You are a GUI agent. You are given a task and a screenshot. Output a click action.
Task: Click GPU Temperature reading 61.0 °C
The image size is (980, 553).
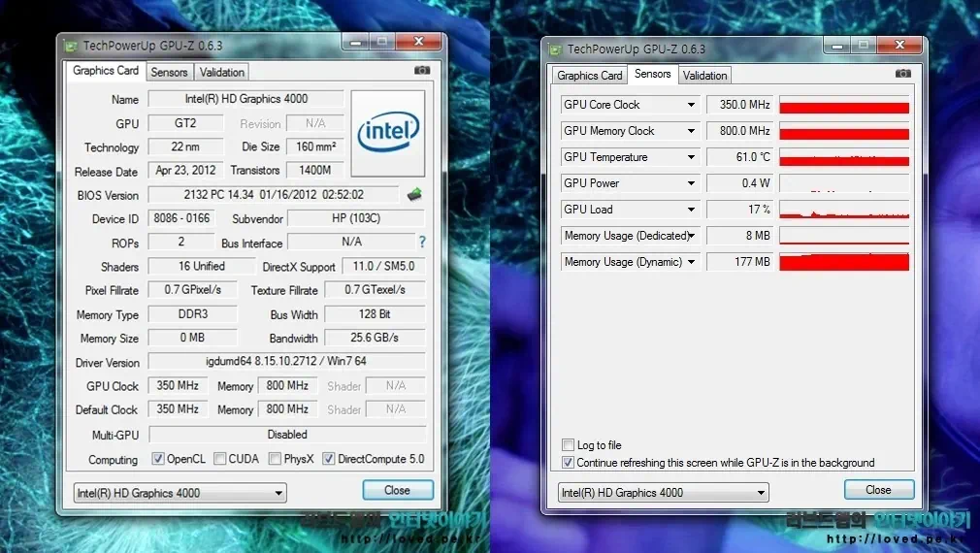pyautogui.click(x=740, y=157)
